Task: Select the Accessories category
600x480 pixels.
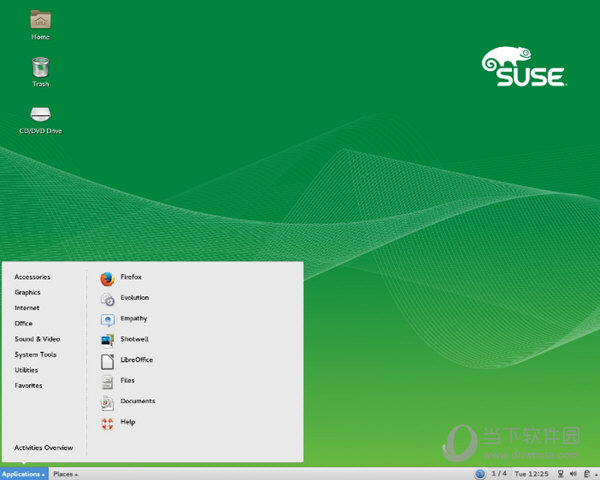Action: click(32, 277)
